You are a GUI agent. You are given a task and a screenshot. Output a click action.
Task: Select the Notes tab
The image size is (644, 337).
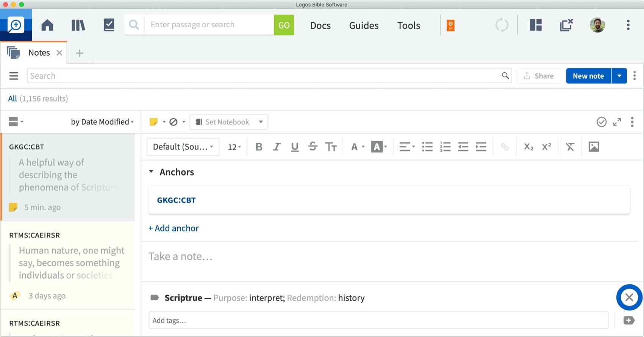pyautogui.click(x=39, y=53)
